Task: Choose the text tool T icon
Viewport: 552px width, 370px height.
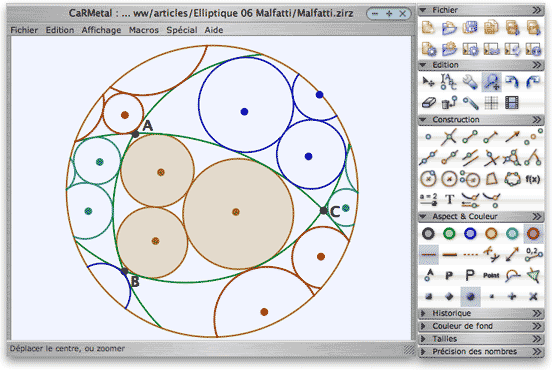Action: (450, 200)
